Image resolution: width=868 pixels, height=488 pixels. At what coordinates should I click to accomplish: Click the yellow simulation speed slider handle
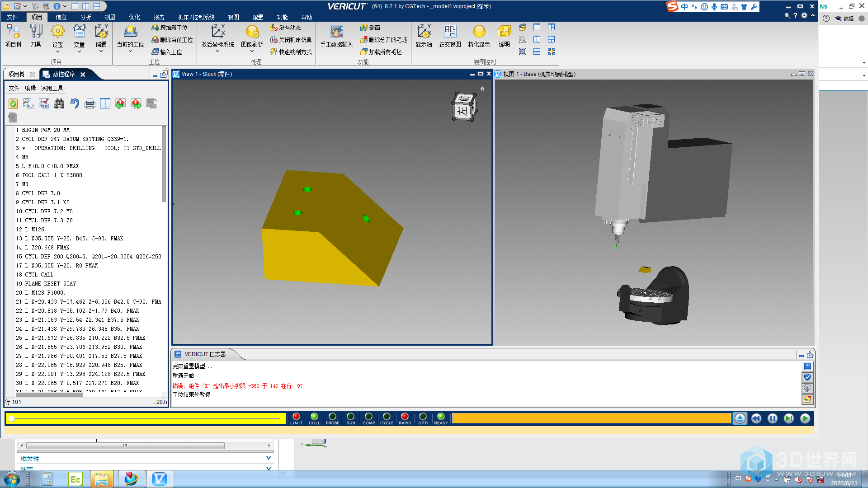tap(12, 418)
